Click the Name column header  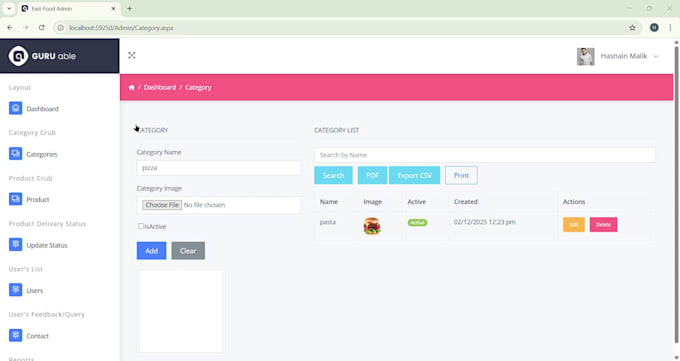click(x=329, y=202)
